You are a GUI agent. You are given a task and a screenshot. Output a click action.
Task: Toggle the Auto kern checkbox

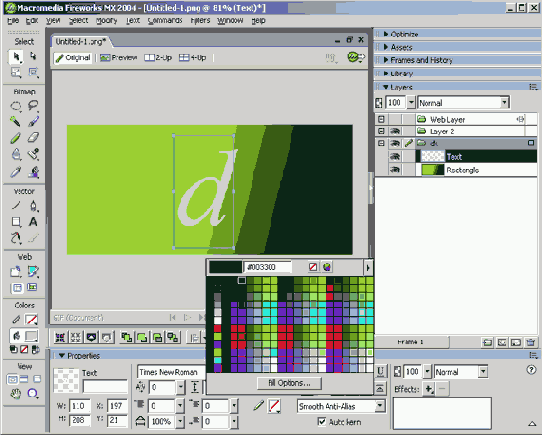322,422
